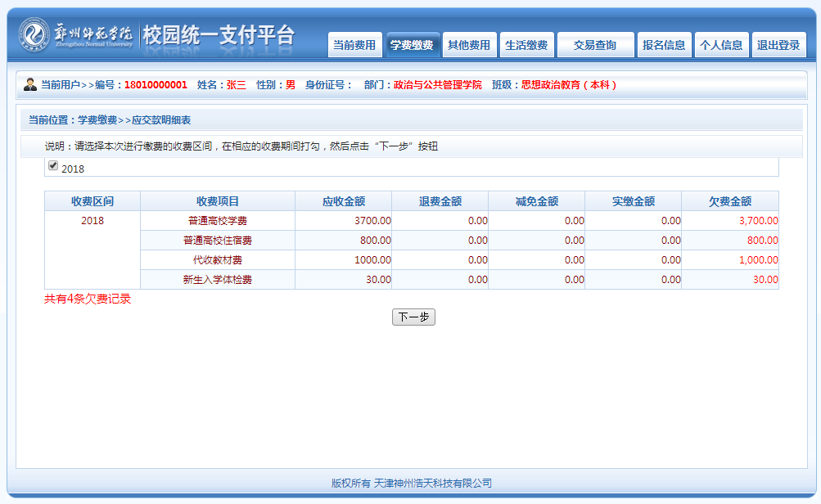Click the 下一步 button to proceed
This screenshot has width=821, height=504.
point(413,317)
